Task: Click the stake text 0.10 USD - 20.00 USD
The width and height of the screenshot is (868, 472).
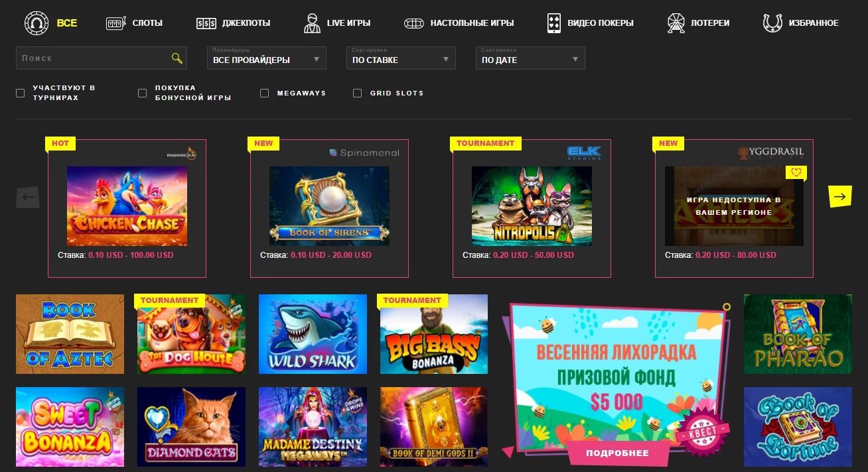Action: tap(331, 255)
